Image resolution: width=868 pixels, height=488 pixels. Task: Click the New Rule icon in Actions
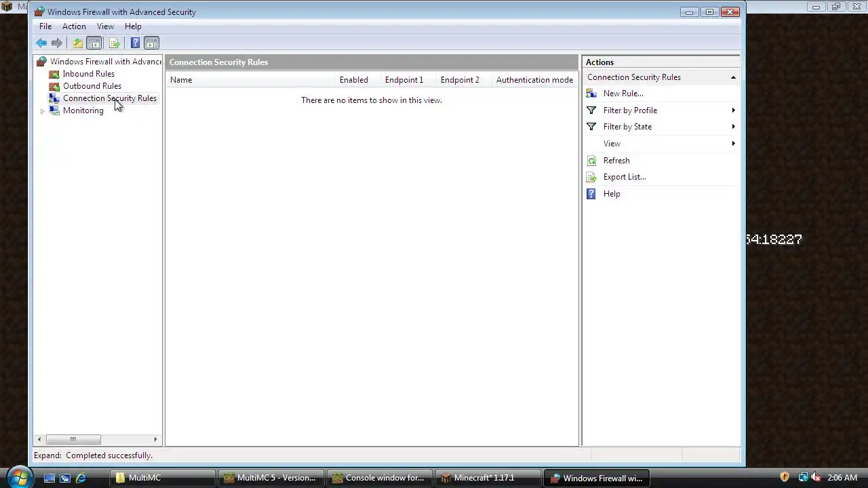coord(591,94)
